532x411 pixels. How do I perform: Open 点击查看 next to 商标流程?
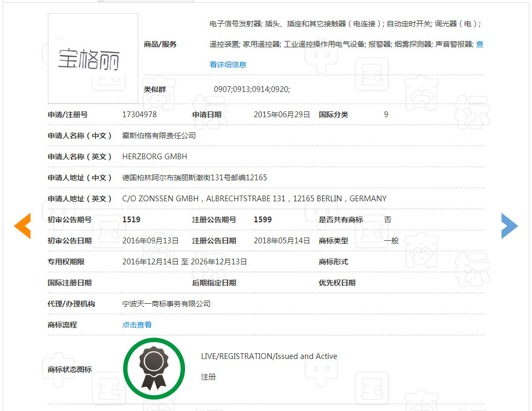point(136,324)
